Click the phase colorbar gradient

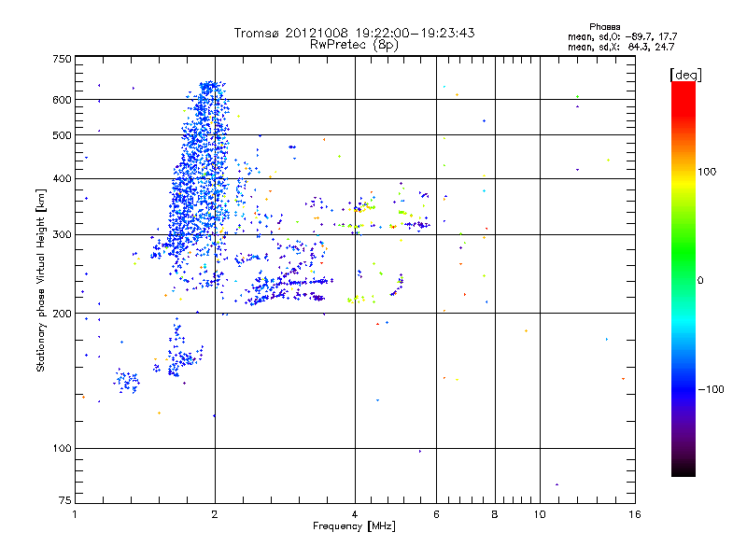[x=684, y=278]
